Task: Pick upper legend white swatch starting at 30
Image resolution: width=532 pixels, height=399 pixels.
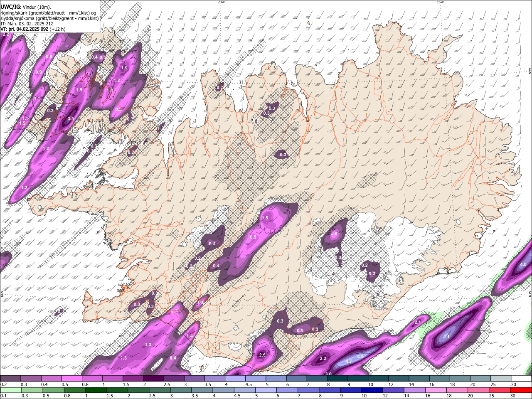Action: pos(521,378)
